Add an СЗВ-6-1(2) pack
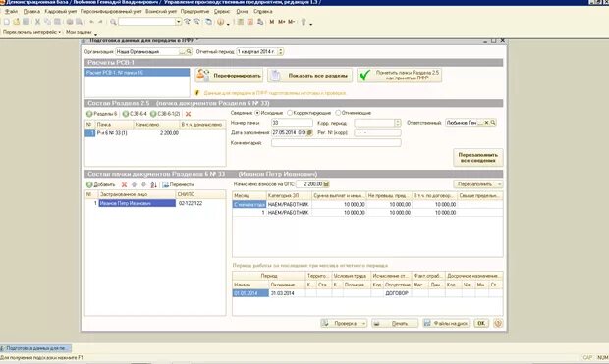This screenshot has height=364, width=609. coord(165,114)
